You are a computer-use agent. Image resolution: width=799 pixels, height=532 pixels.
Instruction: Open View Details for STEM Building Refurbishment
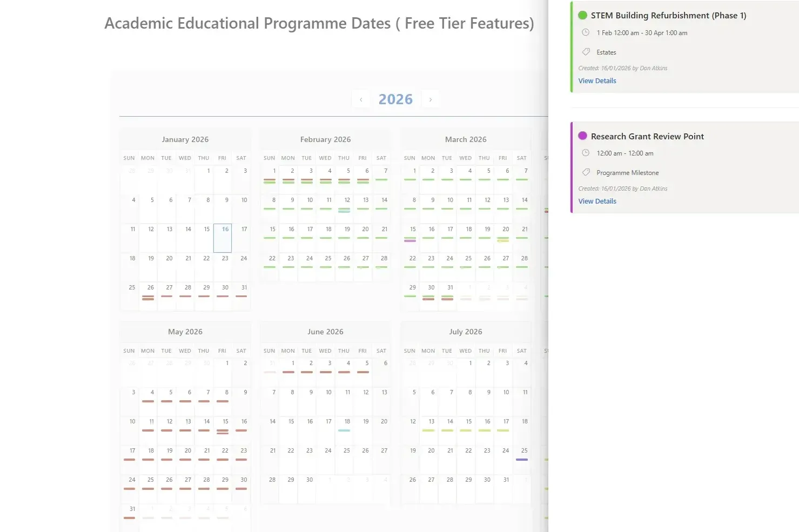pyautogui.click(x=596, y=80)
